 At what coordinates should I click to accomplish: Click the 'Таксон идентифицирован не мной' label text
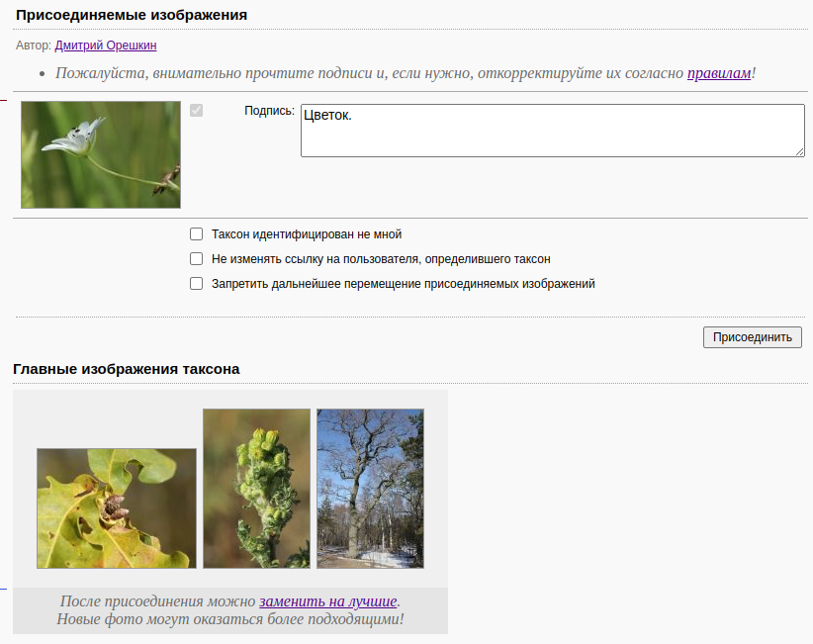[x=307, y=234]
